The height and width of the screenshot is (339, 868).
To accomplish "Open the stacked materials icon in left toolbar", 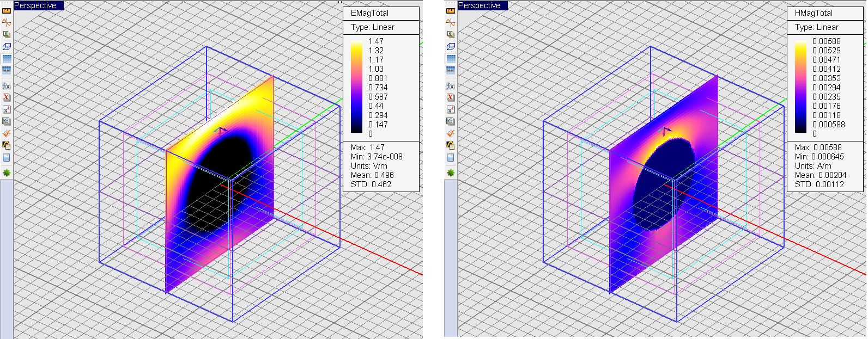I will (7, 34).
